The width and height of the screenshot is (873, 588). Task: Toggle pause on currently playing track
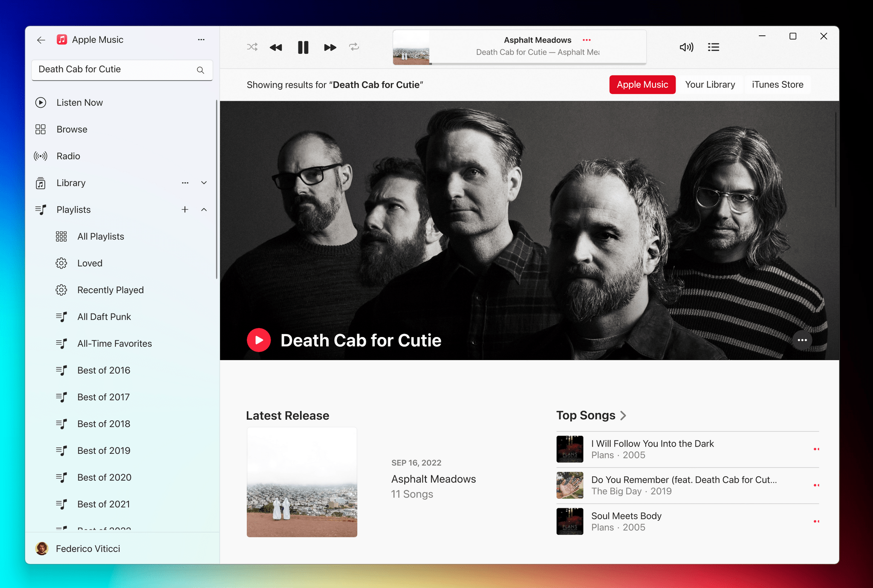[x=303, y=47]
